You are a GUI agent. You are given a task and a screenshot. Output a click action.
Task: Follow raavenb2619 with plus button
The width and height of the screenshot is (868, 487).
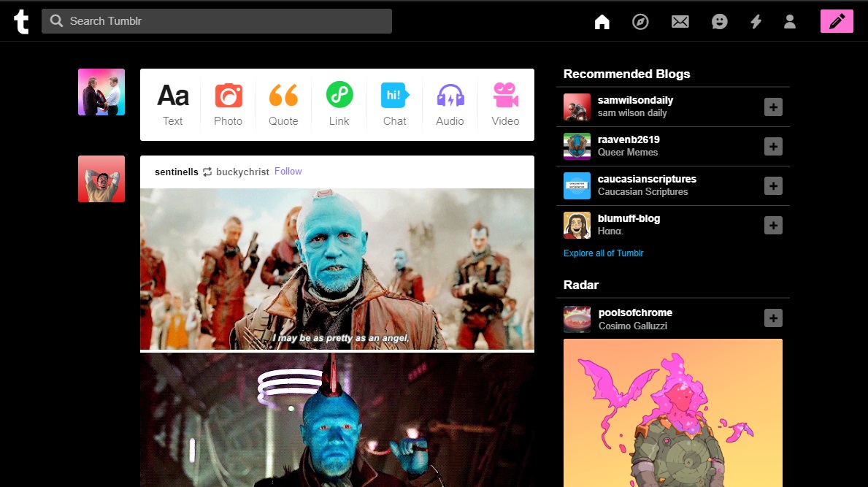click(773, 147)
